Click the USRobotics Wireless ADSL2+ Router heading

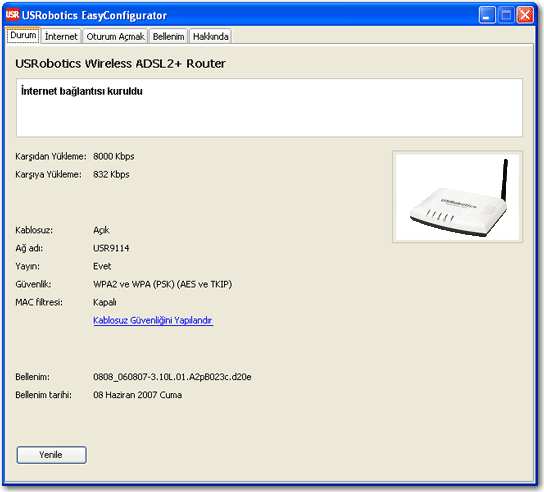[x=120, y=63]
